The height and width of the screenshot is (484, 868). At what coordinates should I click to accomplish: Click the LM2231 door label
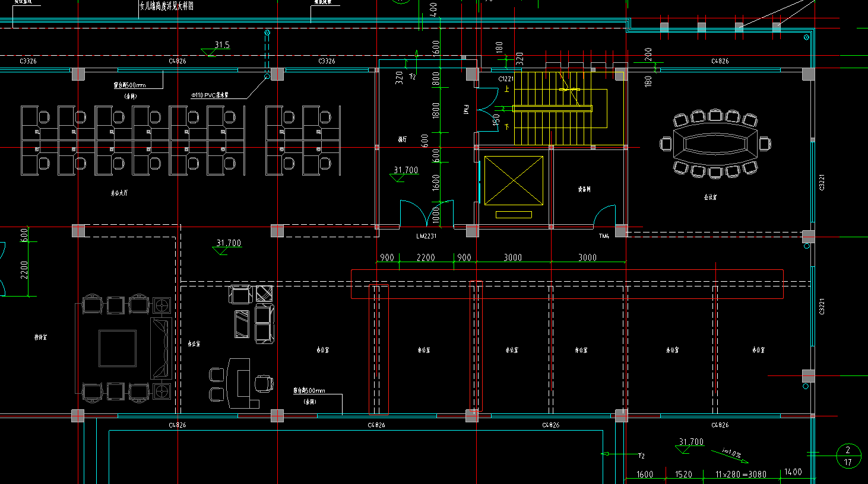pos(426,236)
